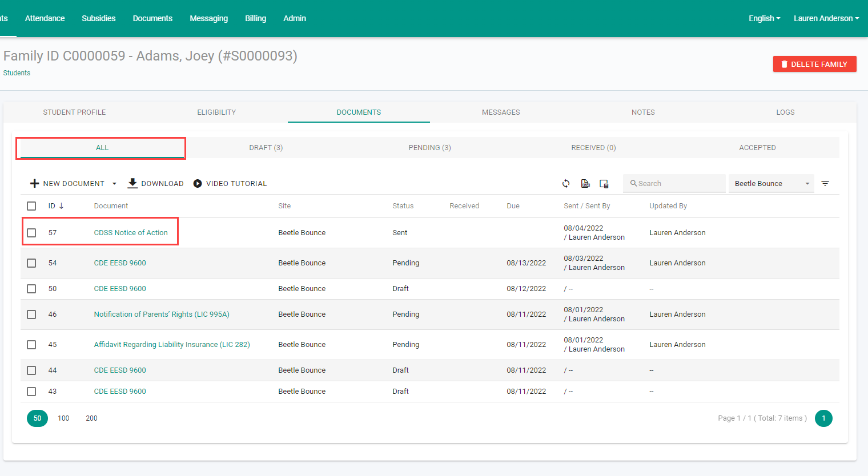Screen dimensions: 868x476
Task: Check the box for document 54
Action: pyautogui.click(x=31, y=263)
